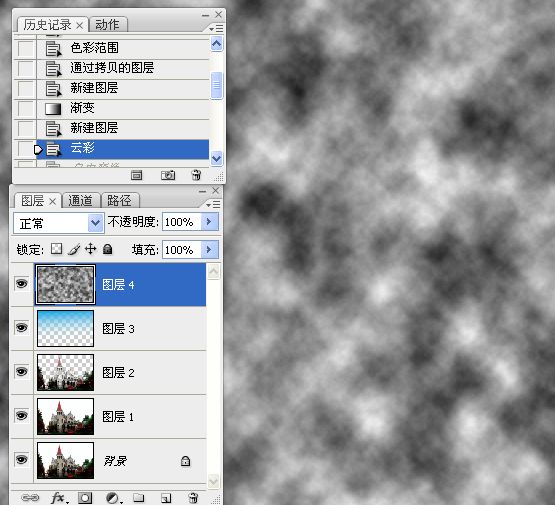Toggle lock transparent pixels option
This screenshot has width=555, height=505.
pos(56,249)
